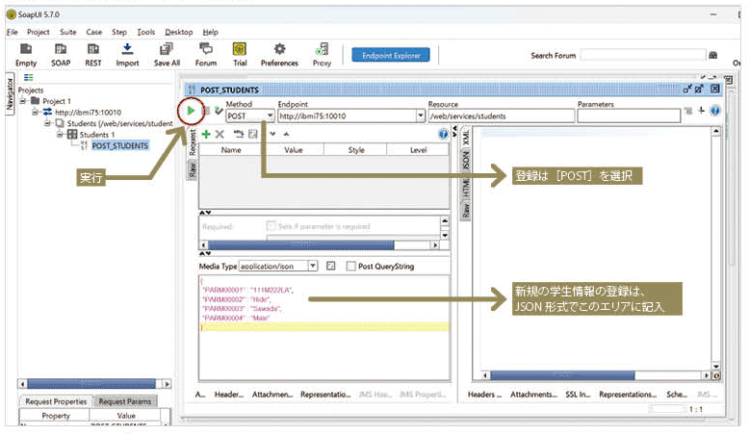Toggle the Sets if parameter is required checkbox
This screenshot has width=750, height=436.
[x=271, y=226]
